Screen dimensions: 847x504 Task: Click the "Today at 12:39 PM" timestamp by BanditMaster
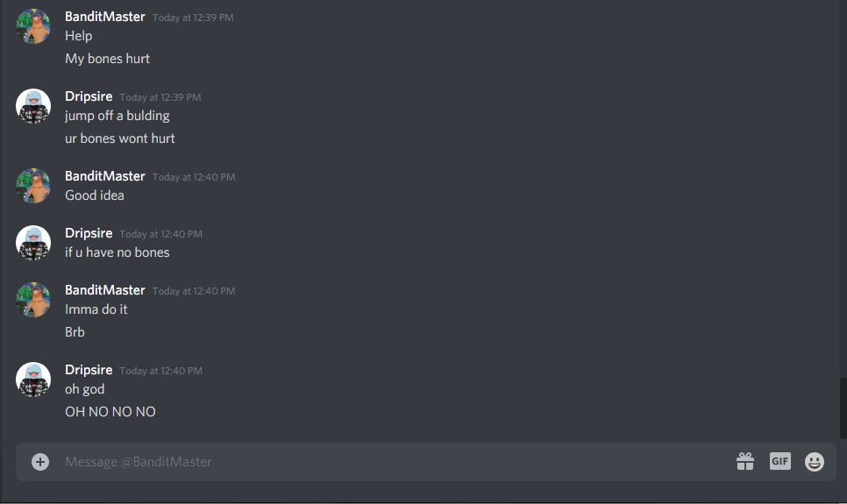[193, 18]
